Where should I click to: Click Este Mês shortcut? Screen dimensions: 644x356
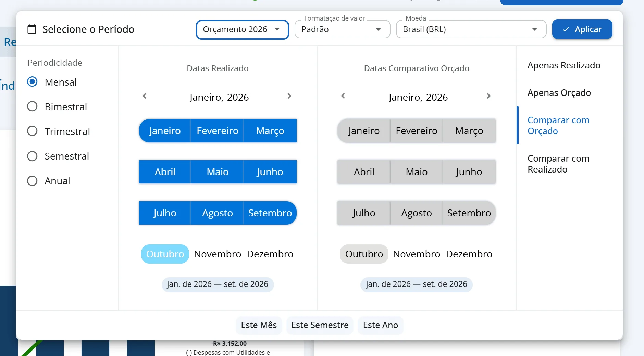pyautogui.click(x=259, y=325)
